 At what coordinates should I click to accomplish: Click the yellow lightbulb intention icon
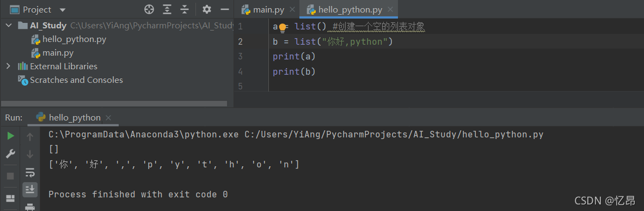click(283, 28)
